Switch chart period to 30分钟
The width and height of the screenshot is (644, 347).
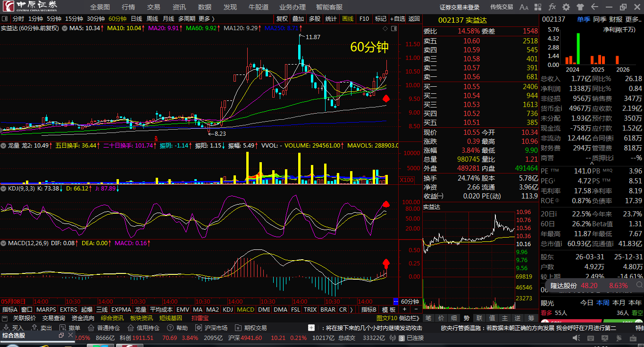coord(96,19)
